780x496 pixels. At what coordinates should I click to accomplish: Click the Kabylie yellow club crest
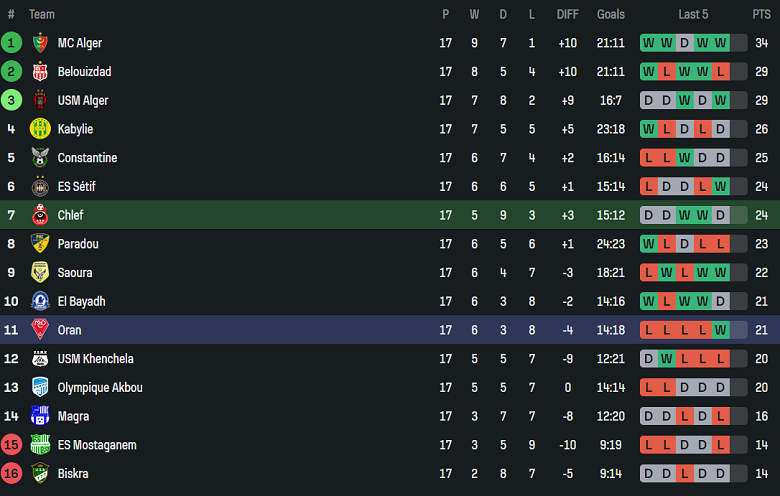[x=40, y=129]
